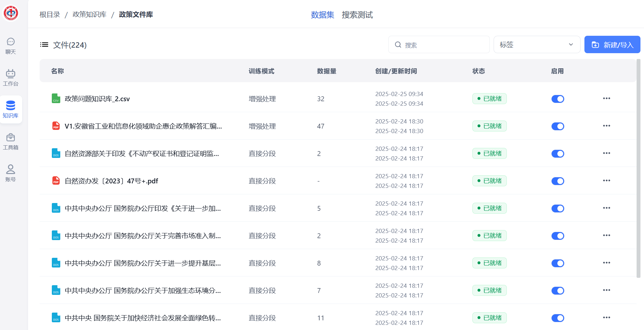Open the 账号 account sidebar icon
Image resolution: width=644 pixels, height=330 pixels.
[x=11, y=173]
